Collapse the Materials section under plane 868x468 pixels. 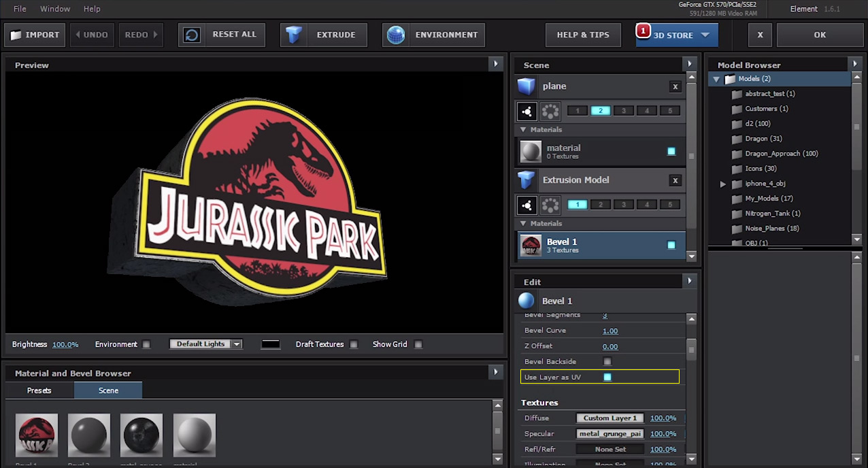(523, 129)
